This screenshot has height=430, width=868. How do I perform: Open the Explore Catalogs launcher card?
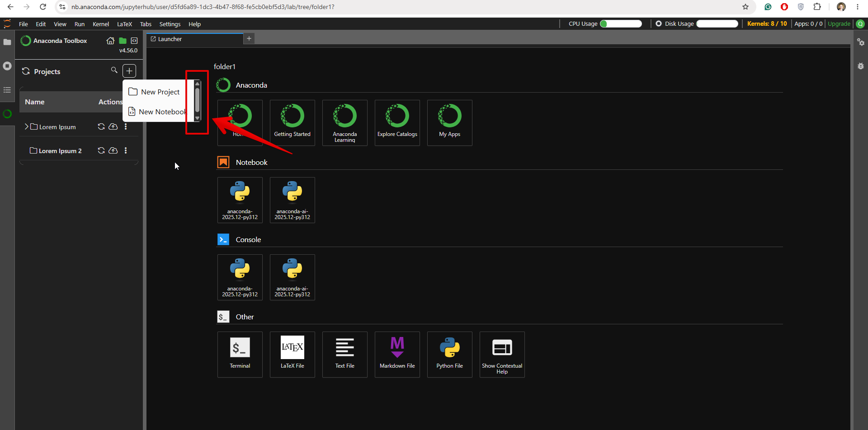tap(397, 123)
